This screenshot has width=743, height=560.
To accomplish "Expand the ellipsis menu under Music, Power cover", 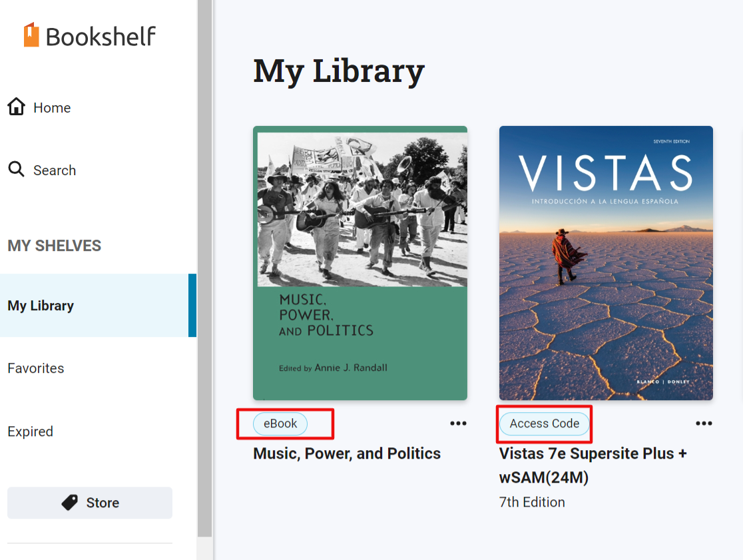I will 458,423.
